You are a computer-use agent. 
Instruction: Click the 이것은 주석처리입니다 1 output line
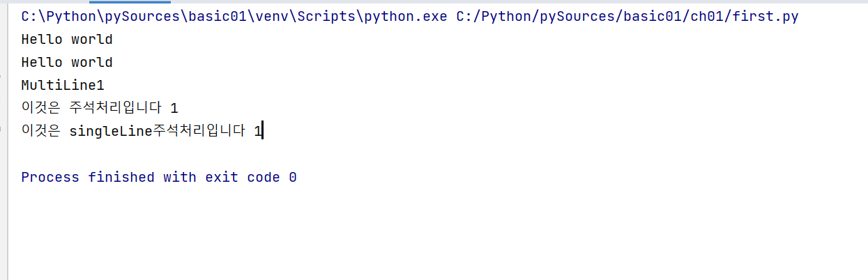tap(100, 108)
